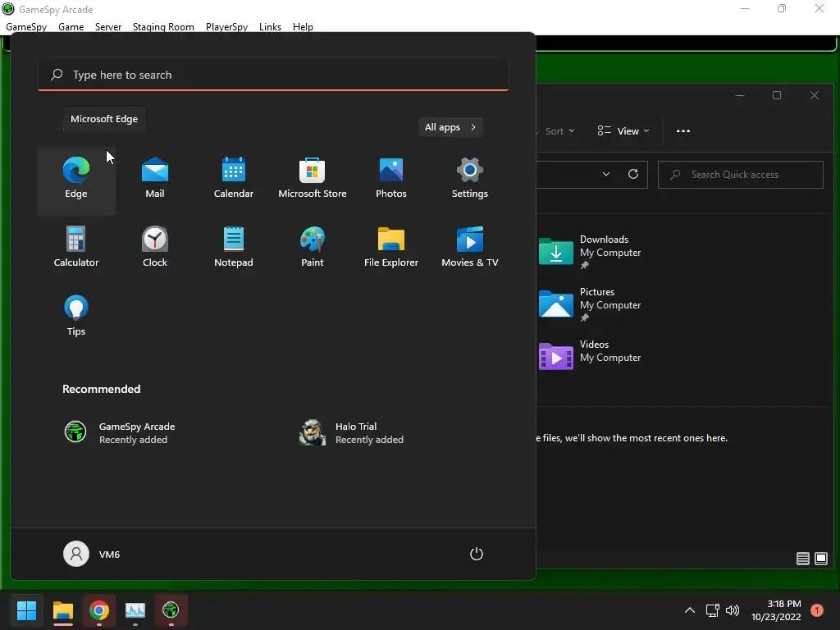
Task: Launch the Mail app
Action: point(155,180)
